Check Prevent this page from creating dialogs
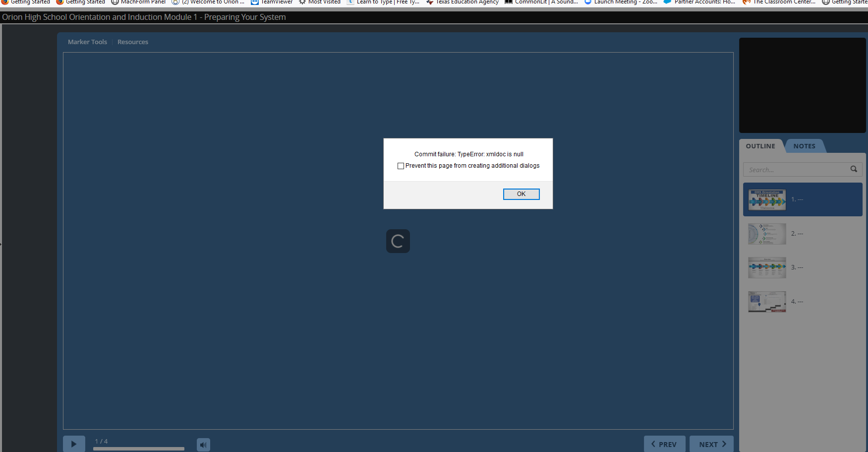This screenshot has height=452, width=868. 401,166
